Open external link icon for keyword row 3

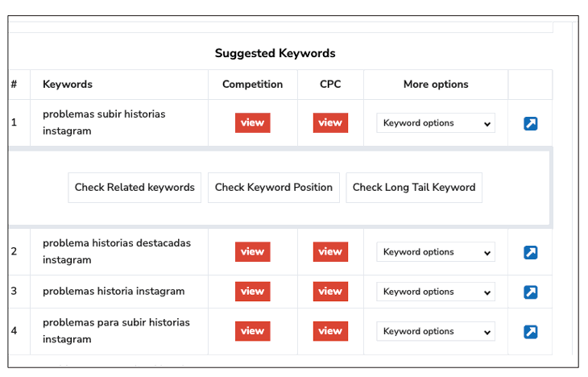click(x=530, y=292)
